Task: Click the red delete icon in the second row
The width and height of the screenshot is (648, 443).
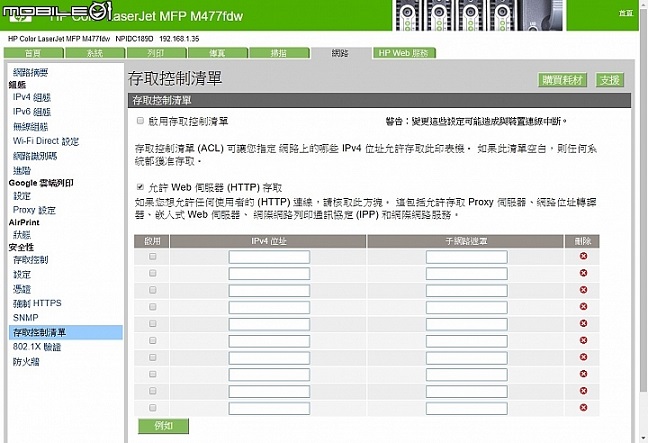Action: click(x=583, y=273)
